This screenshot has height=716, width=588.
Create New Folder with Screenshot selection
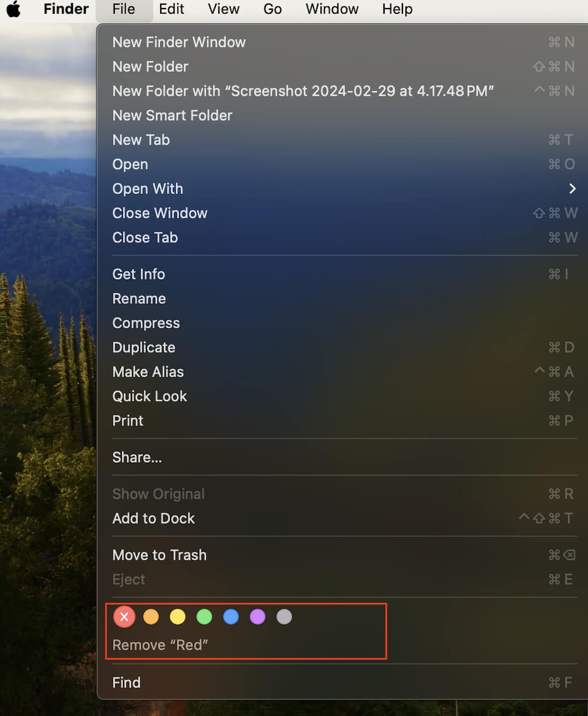pos(343,91)
